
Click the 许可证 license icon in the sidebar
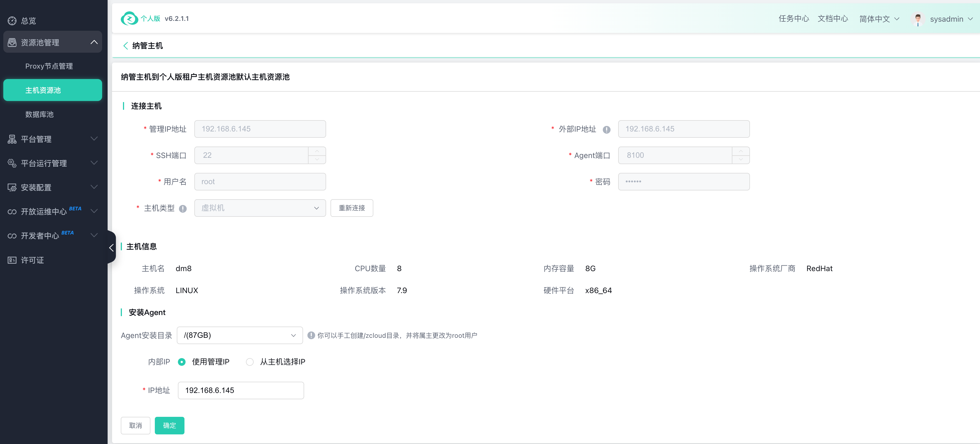(12, 260)
